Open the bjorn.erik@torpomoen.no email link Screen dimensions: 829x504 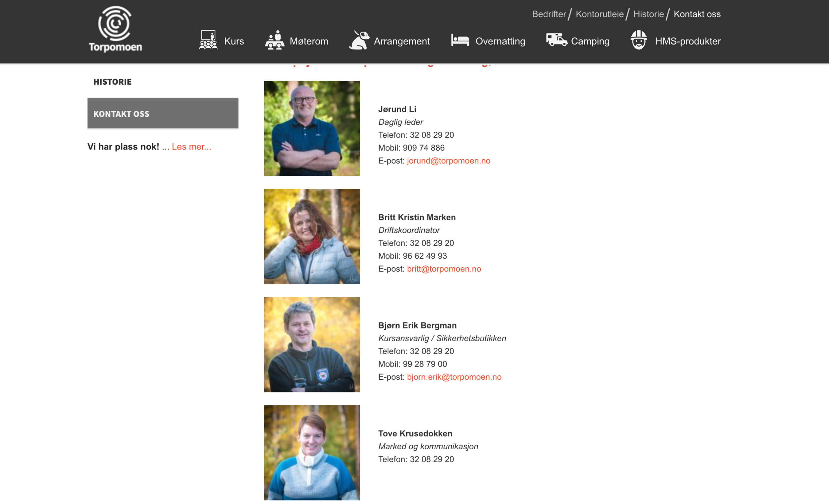pos(454,377)
